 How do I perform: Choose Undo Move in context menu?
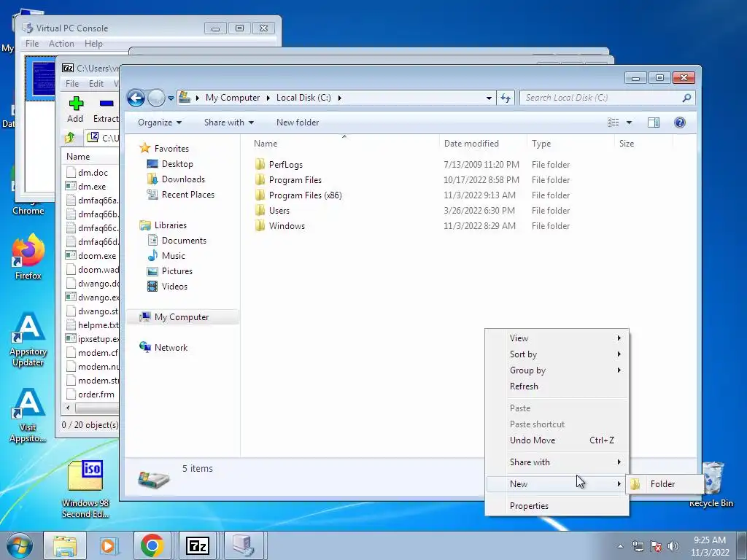(557, 440)
